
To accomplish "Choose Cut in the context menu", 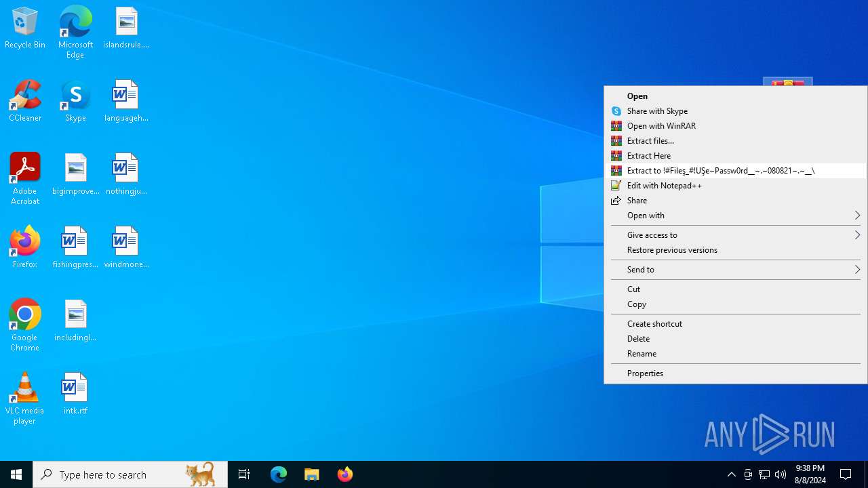I will pyautogui.click(x=736, y=289).
